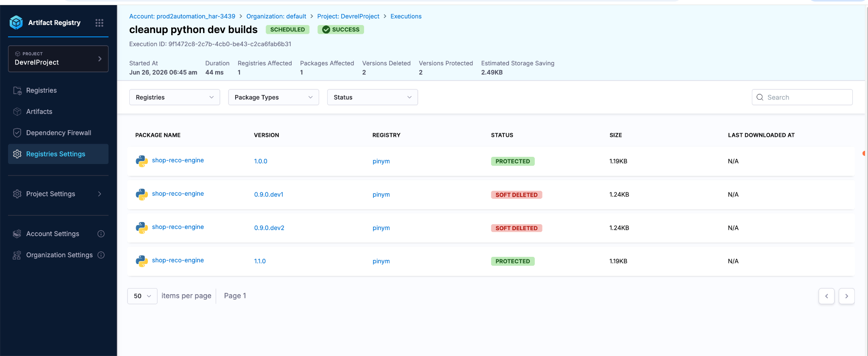Click the Python icon in 0.9.0.dev1 row

point(142,195)
